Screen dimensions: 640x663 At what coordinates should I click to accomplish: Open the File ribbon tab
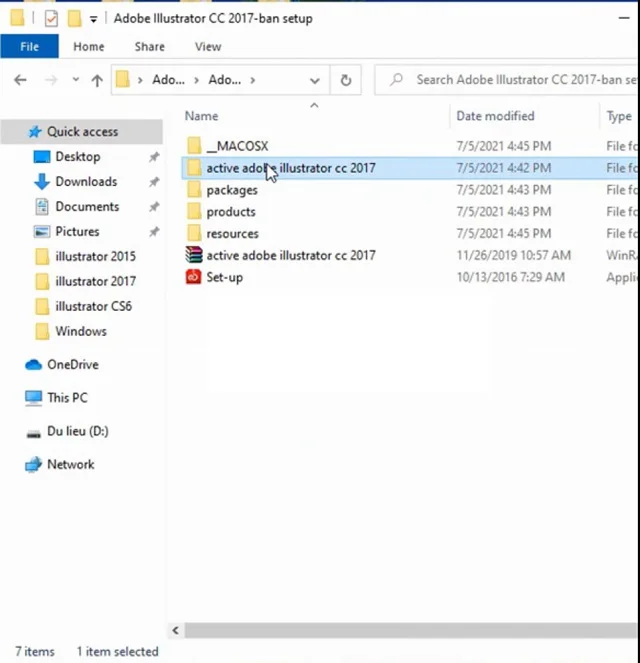[29, 46]
